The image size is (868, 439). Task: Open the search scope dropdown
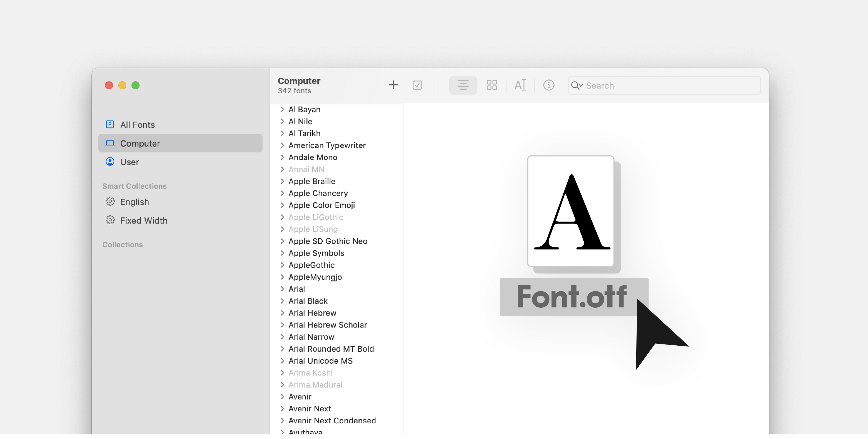tap(577, 85)
